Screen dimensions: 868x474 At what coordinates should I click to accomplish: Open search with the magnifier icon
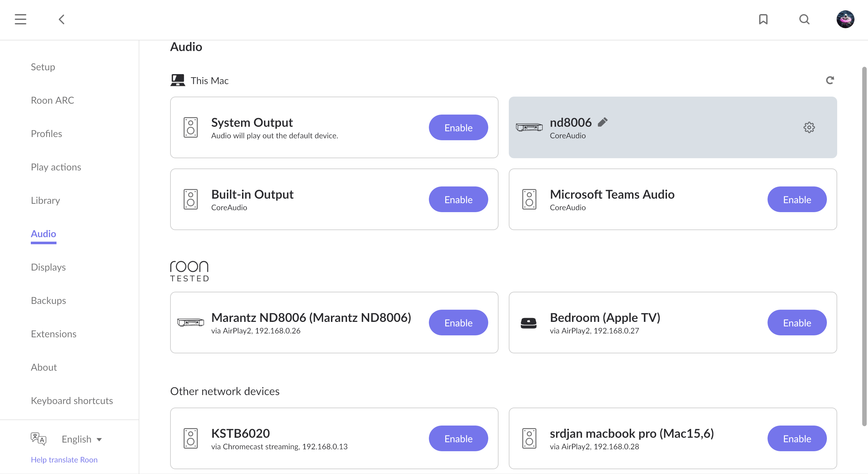coord(804,19)
